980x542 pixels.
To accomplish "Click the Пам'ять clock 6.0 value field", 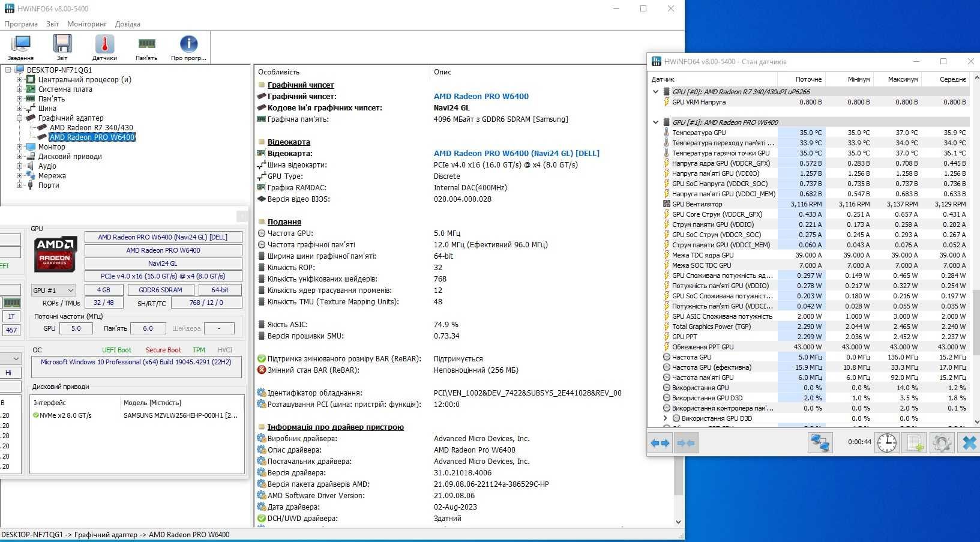I will 148,328.
